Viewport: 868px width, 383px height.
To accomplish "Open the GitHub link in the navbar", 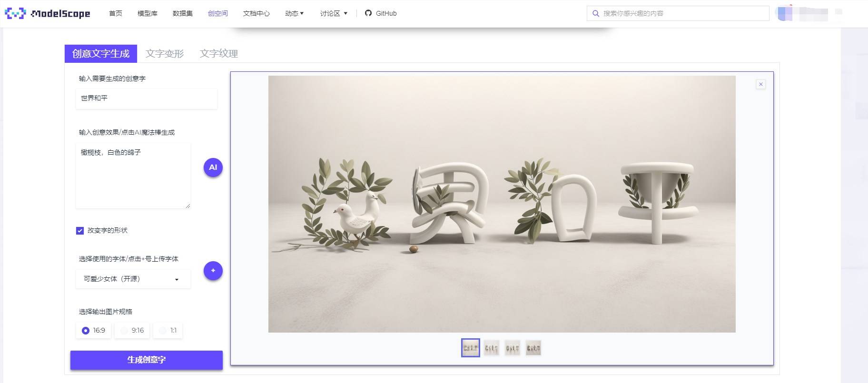I will pos(381,13).
